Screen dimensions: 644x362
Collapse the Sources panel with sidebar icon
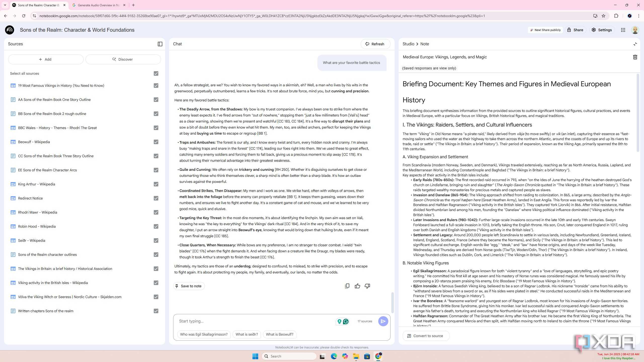tap(160, 44)
